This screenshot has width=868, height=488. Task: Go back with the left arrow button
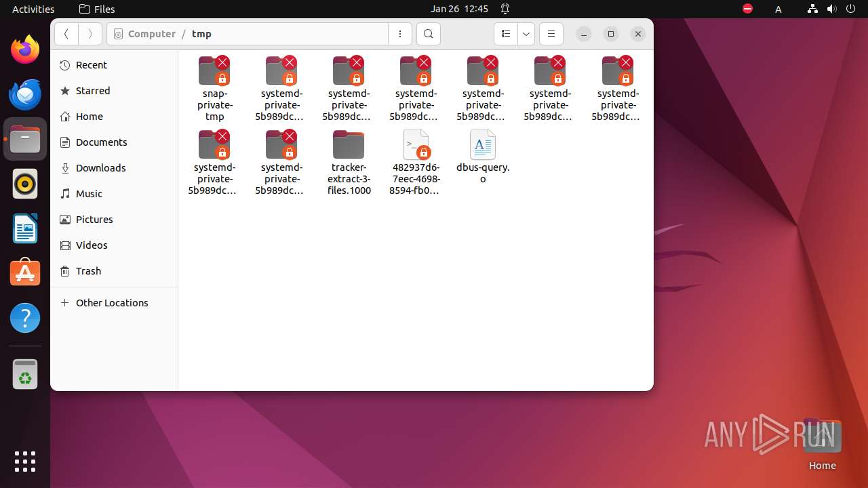click(x=66, y=34)
